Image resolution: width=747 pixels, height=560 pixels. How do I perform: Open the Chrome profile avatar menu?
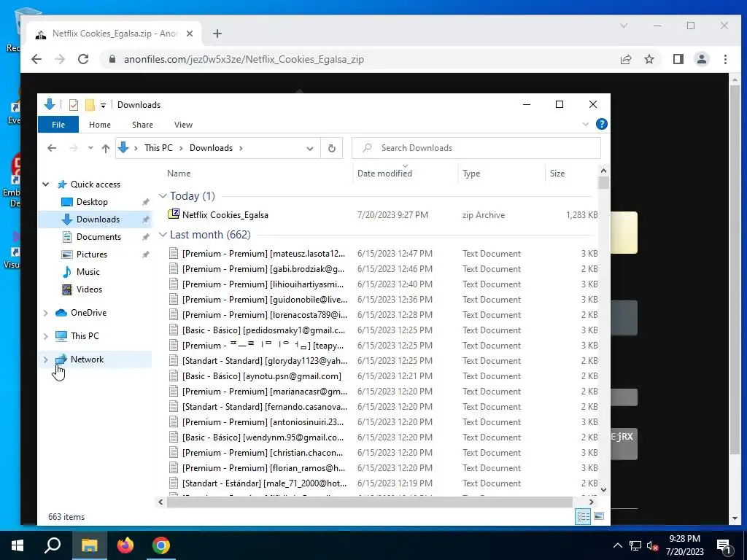click(x=702, y=59)
